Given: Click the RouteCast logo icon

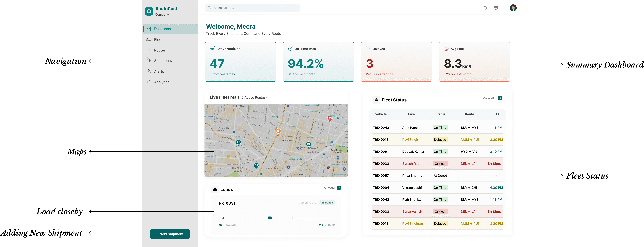Looking at the screenshot, I should (149, 11).
